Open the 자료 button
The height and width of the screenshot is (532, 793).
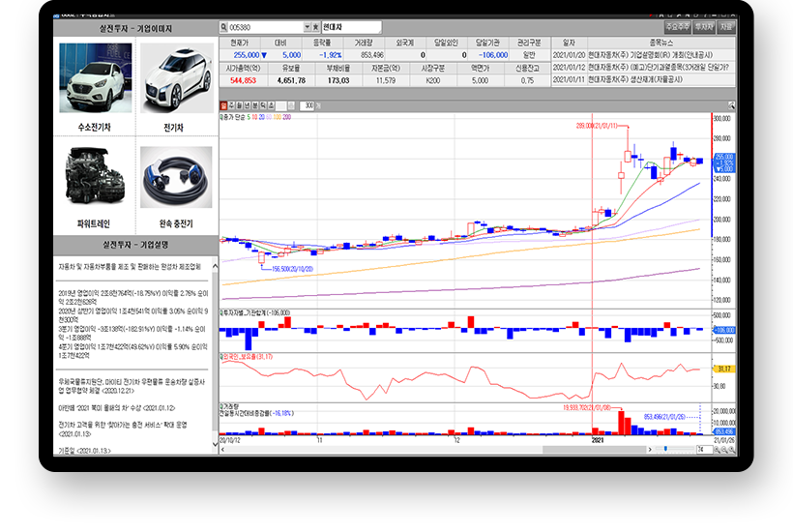pyautogui.click(x=726, y=27)
